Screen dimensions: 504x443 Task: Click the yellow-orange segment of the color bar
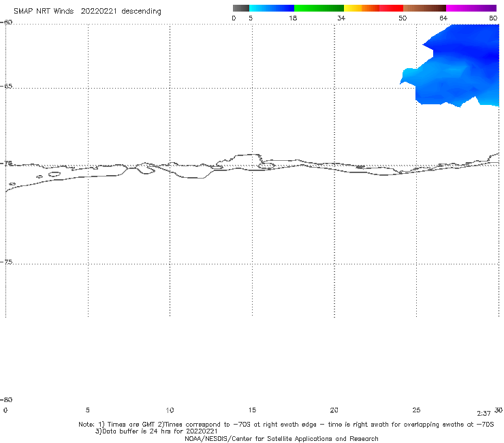pos(362,8)
